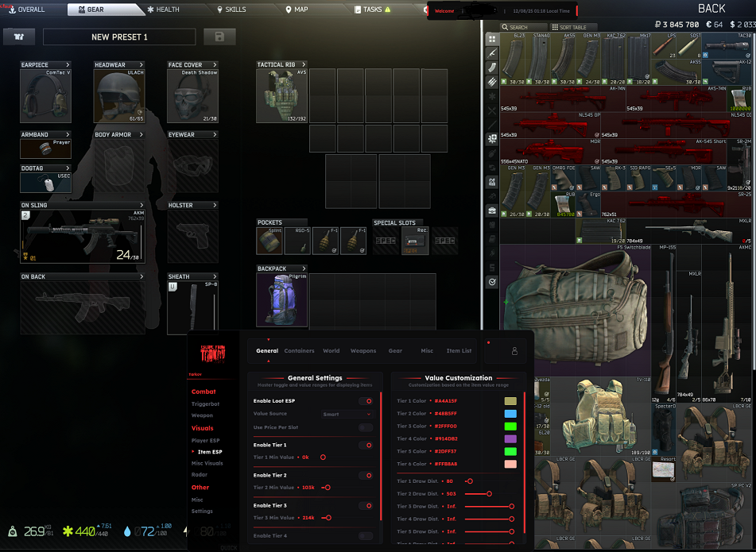Open the Value Source dropdown

point(347,415)
